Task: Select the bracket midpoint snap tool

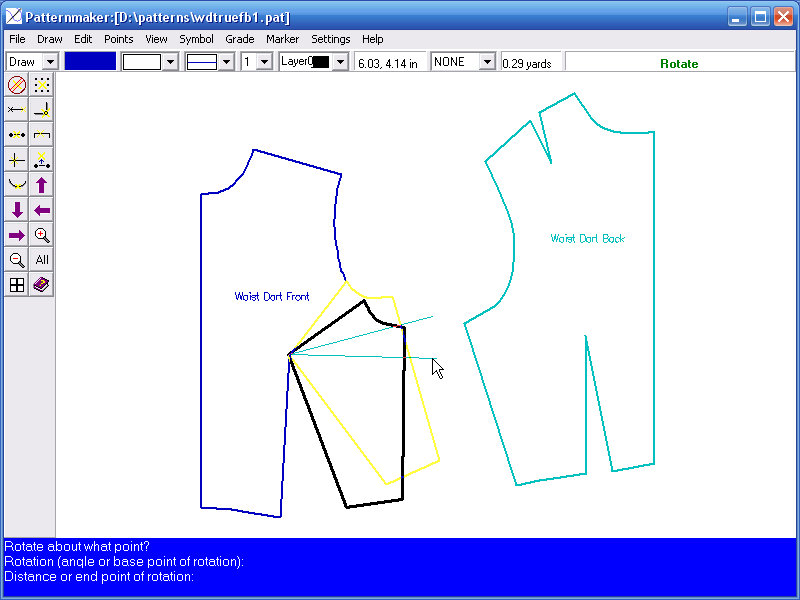Action: 41,135
